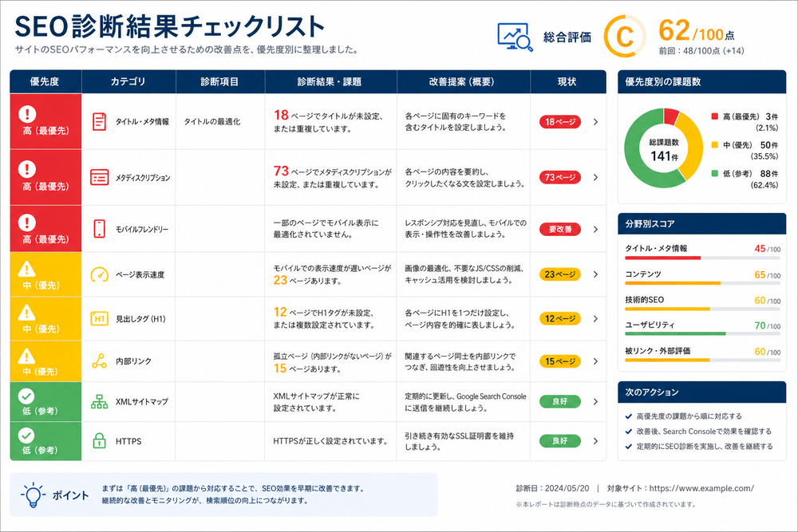The height and width of the screenshot is (532, 798).
Task: Expand the タイトルの最適化 row chevron
Action: click(595, 122)
